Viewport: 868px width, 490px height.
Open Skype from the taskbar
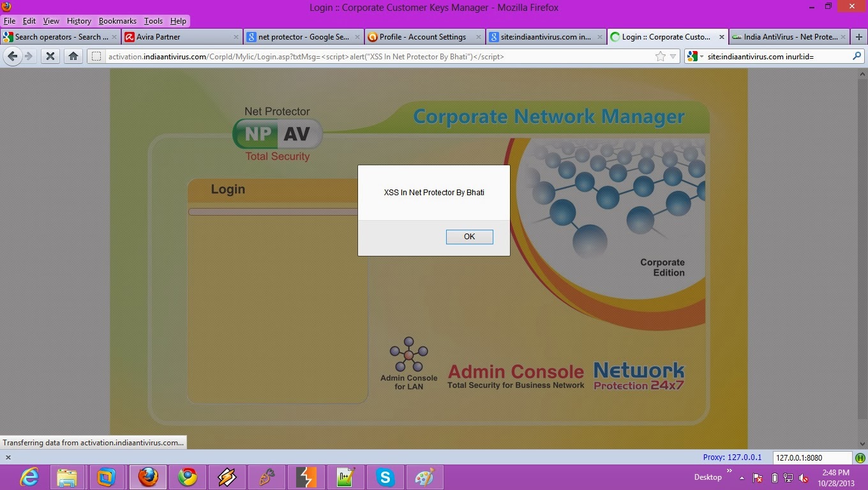pyautogui.click(x=385, y=477)
